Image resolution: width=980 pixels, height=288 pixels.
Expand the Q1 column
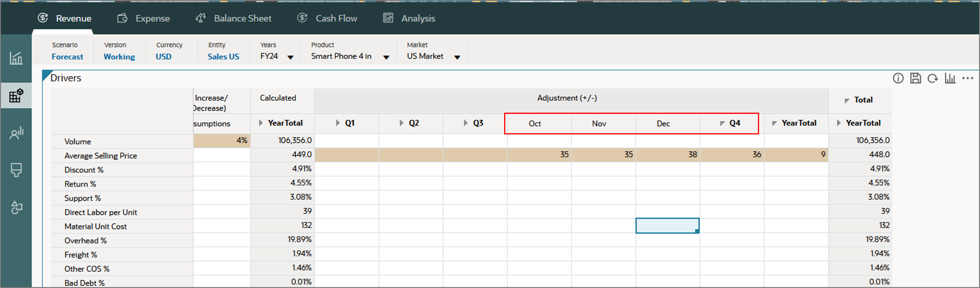click(338, 123)
